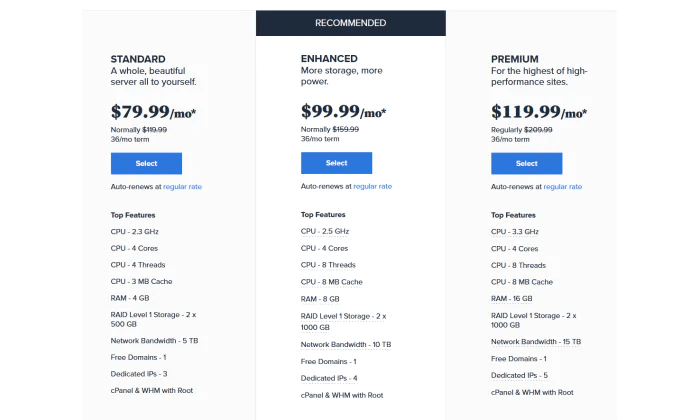
Task: Select the Enhanced plan button
Action: [336, 163]
